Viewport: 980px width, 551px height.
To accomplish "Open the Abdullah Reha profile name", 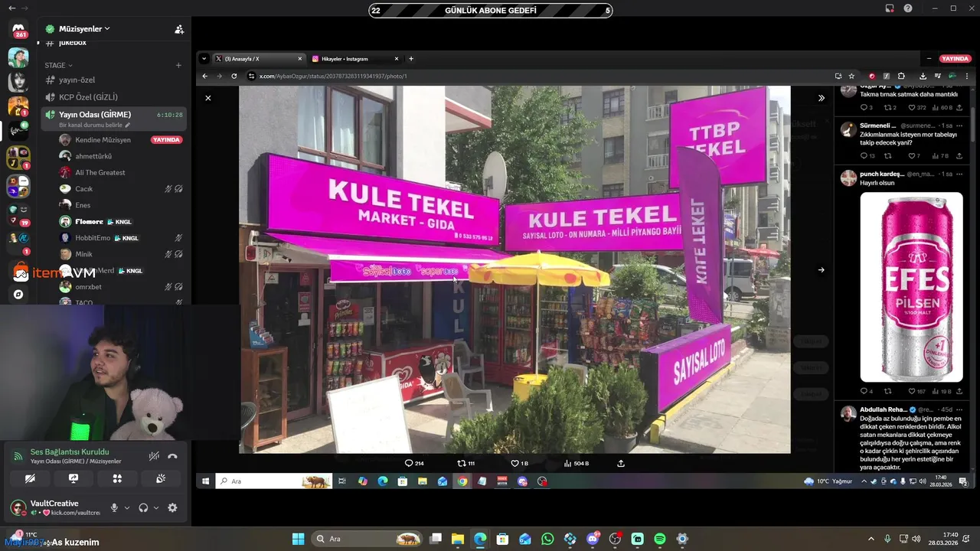I will pyautogui.click(x=883, y=409).
